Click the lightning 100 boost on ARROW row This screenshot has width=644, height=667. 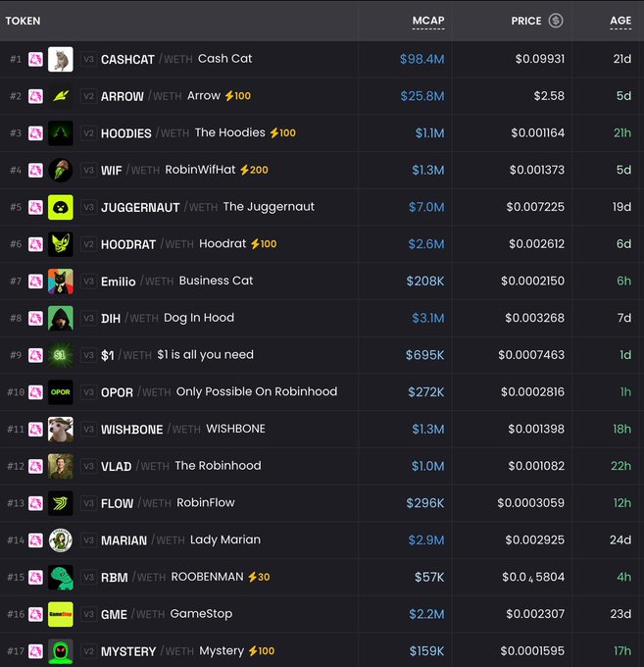click(x=237, y=96)
